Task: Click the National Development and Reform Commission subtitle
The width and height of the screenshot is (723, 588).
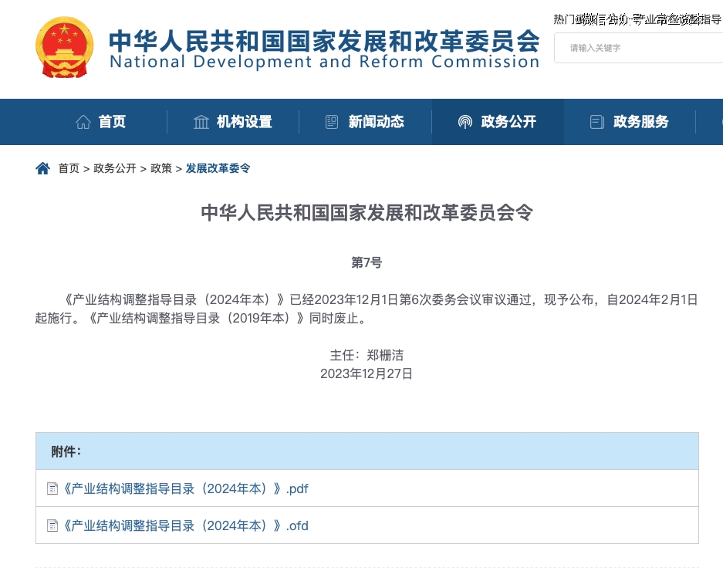Action: tap(324, 62)
